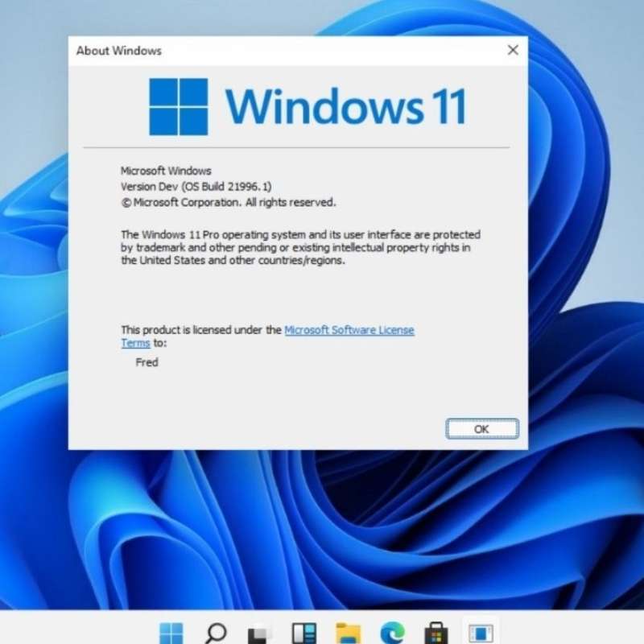Open Windows Search
644x644 pixels.
214,634
